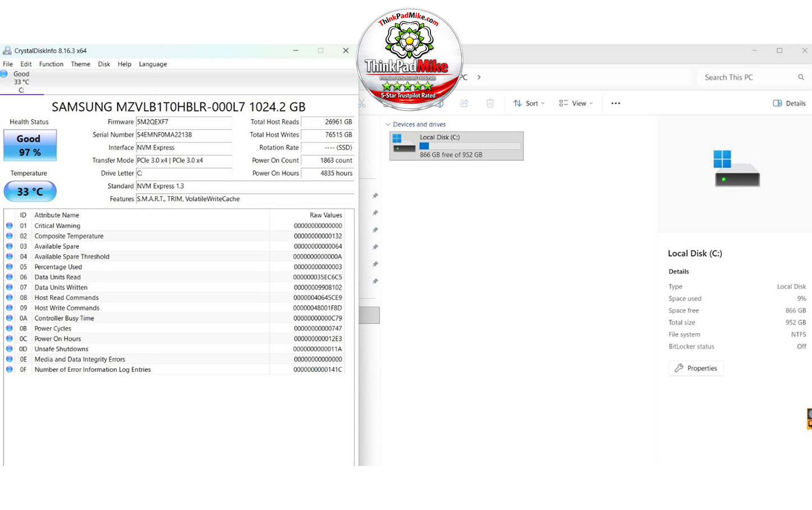This screenshot has height=510, width=812.
Task: Expand the address bar breadcrumb chevron
Action: 479,78
